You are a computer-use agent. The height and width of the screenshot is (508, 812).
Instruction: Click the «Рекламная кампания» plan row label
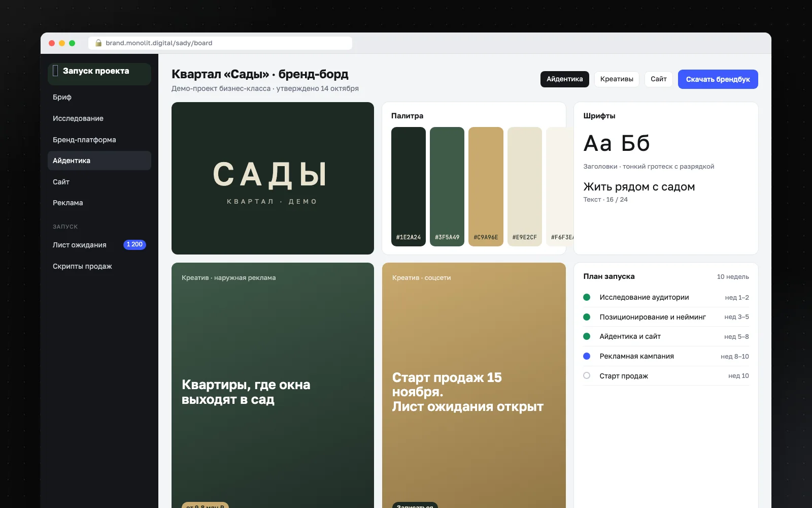636,356
